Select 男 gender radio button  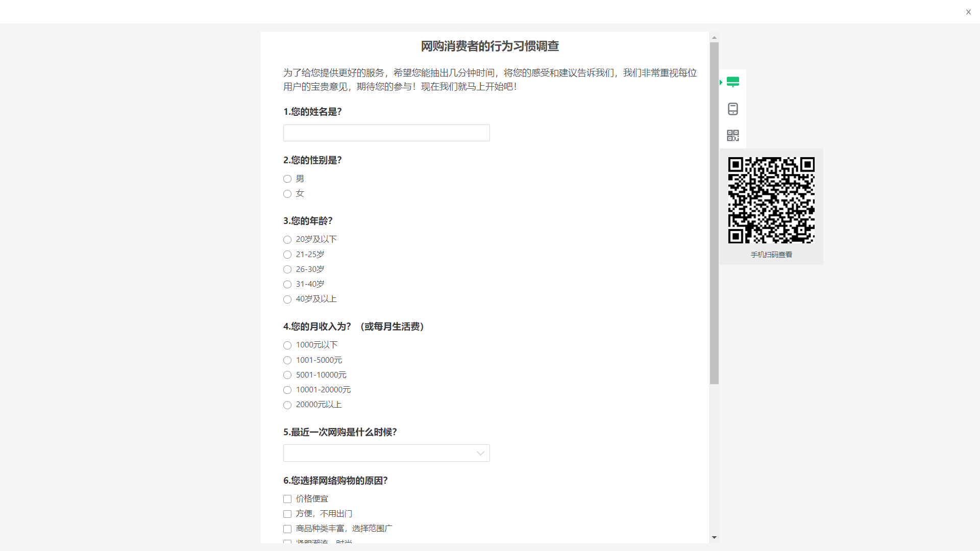[287, 179]
